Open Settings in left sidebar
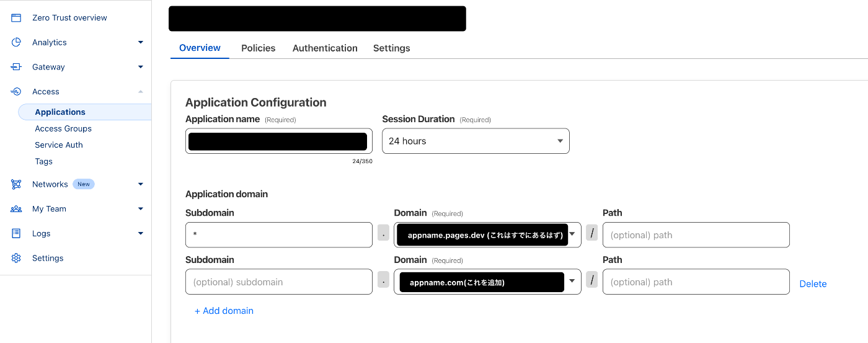This screenshot has width=868, height=343. [x=48, y=258]
